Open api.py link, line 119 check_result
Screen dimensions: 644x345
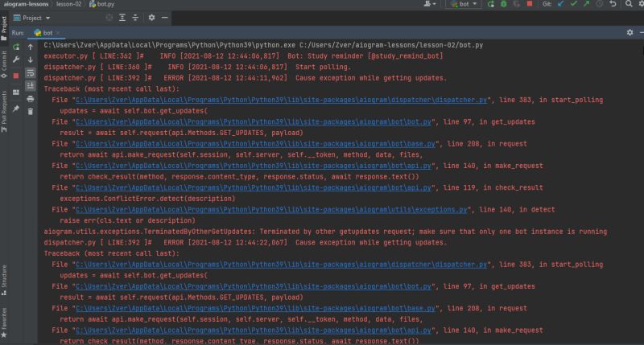(x=254, y=187)
